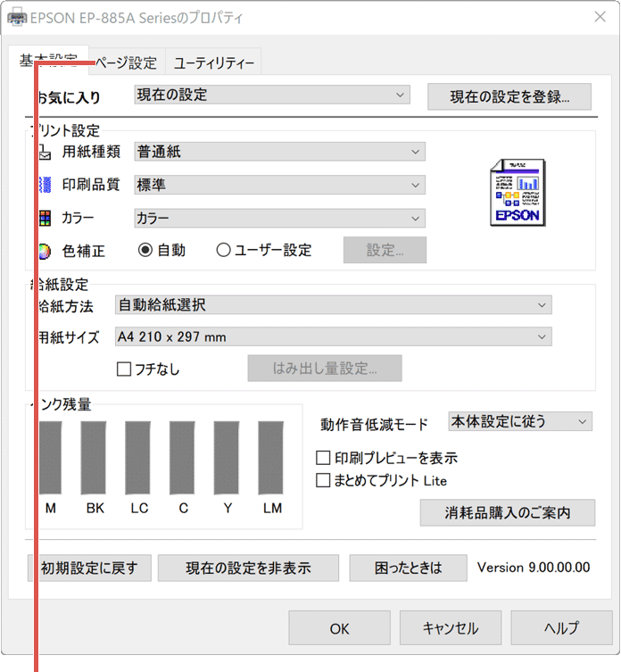The image size is (621, 672).
Task: Click the EPSON document preview image
Action: pyautogui.click(x=517, y=193)
